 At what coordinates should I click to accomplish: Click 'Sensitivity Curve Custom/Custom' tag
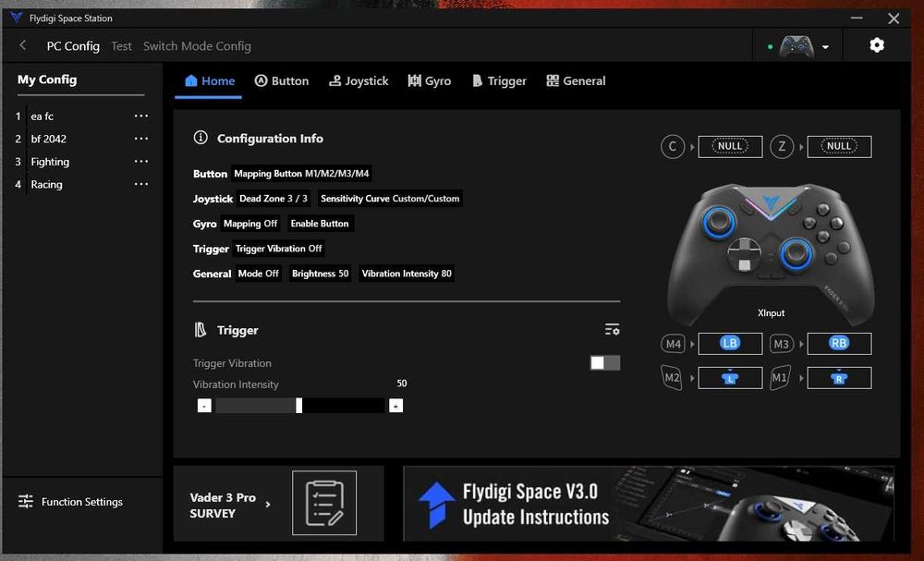(x=390, y=199)
